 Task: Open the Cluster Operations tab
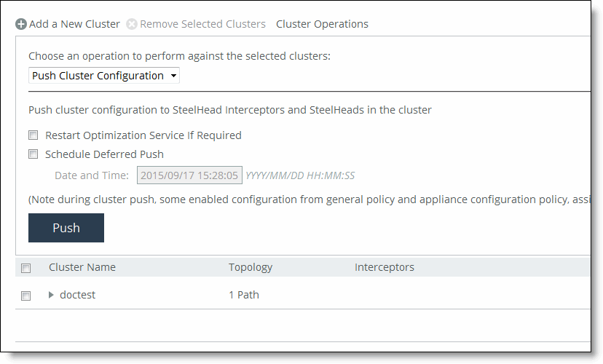tap(322, 24)
